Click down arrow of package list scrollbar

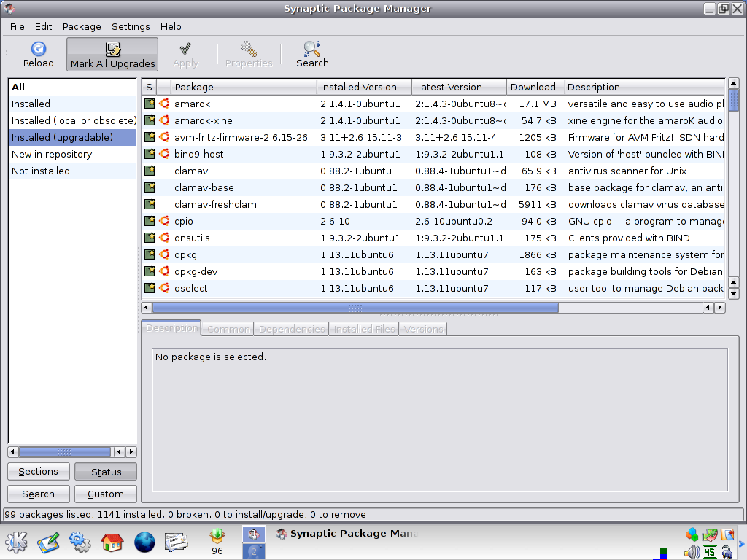coord(734,294)
